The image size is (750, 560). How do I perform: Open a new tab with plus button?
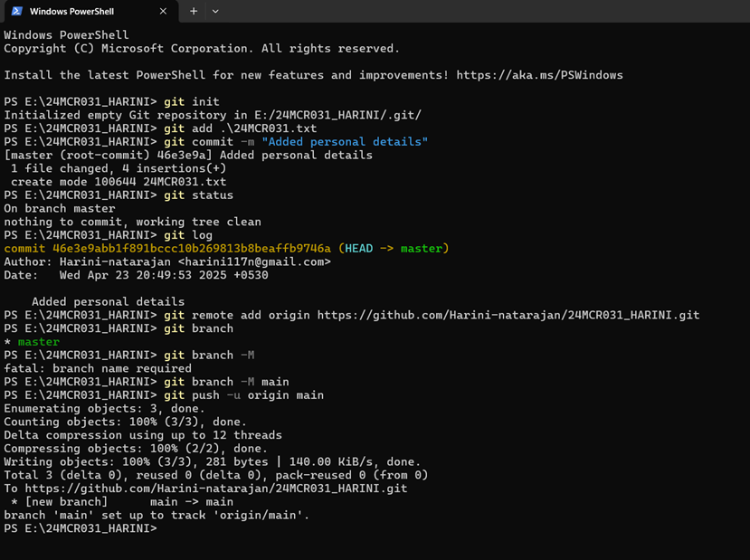click(194, 11)
